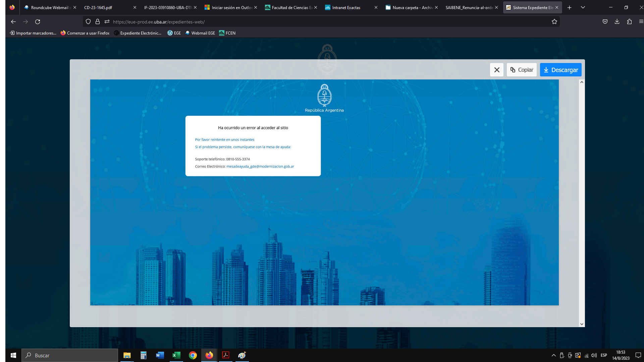Image resolution: width=644 pixels, height=362 pixels.
Task: Click the tracking protection shield icon
Action: (x=88, y=21)
